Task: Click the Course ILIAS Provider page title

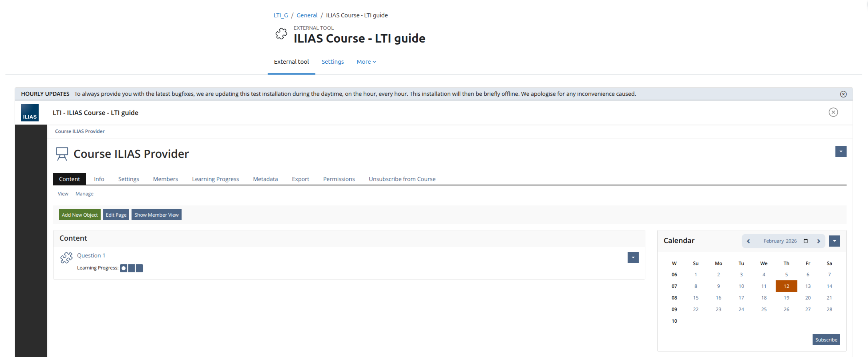Action: 131,154
